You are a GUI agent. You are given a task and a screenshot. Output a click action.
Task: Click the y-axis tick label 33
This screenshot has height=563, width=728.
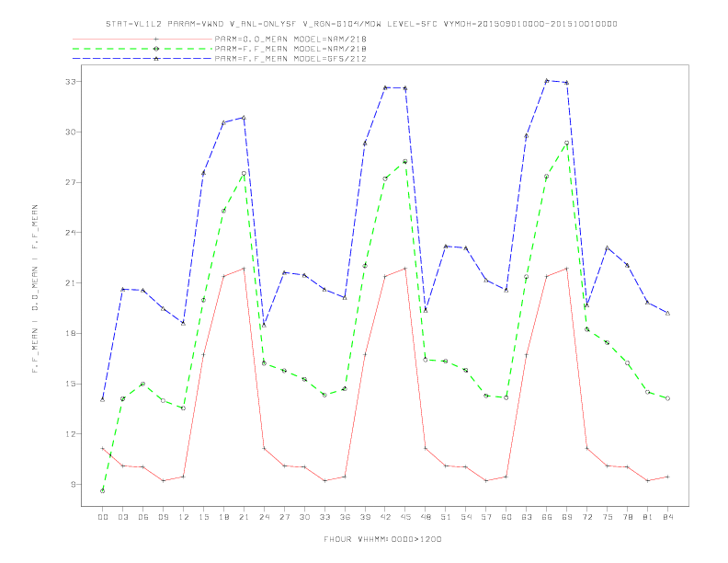[x=70, y=82]
